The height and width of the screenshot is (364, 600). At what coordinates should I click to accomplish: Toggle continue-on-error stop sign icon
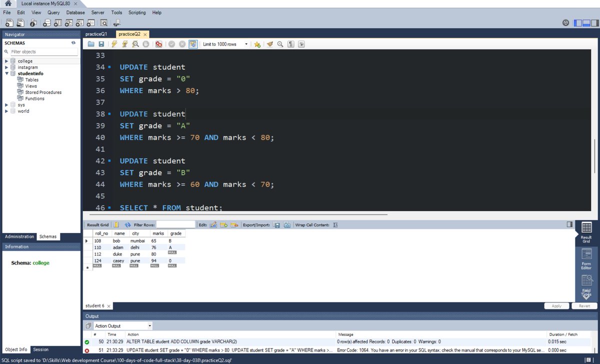coord(158,44)
